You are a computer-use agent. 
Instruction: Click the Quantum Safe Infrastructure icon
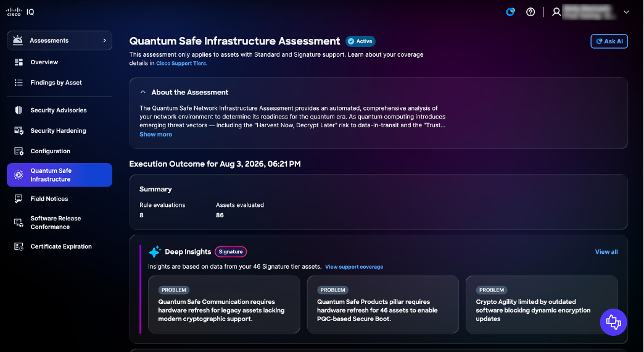point(19,175)
